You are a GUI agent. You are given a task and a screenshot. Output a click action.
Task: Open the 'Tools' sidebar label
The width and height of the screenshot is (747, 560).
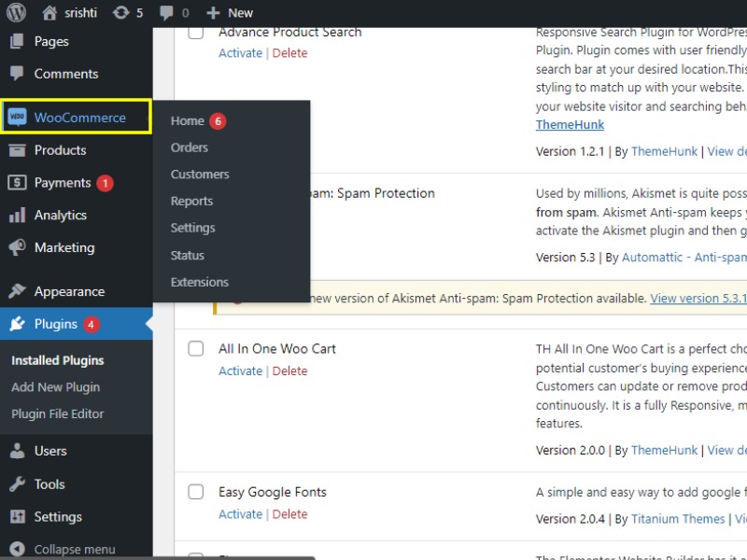[x=49, y=484]
